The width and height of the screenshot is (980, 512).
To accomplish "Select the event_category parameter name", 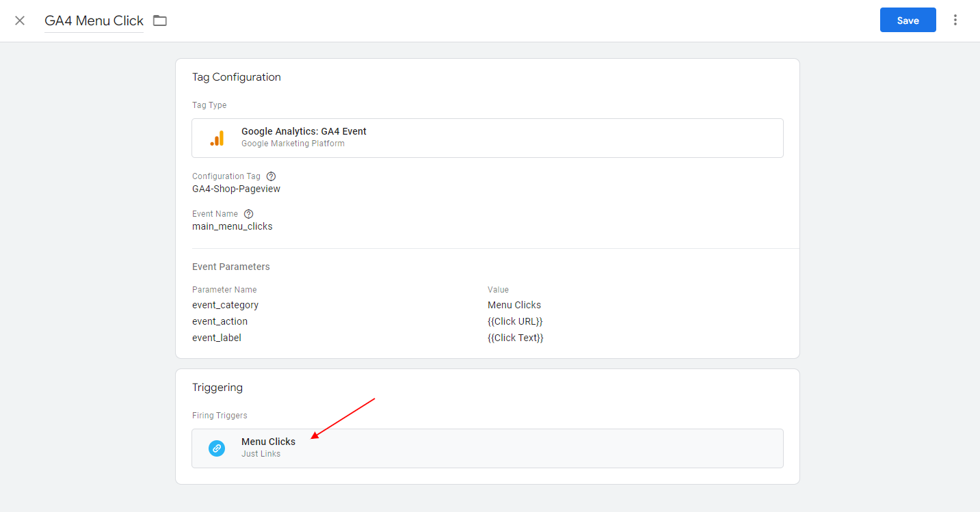I will click(225, 305).
